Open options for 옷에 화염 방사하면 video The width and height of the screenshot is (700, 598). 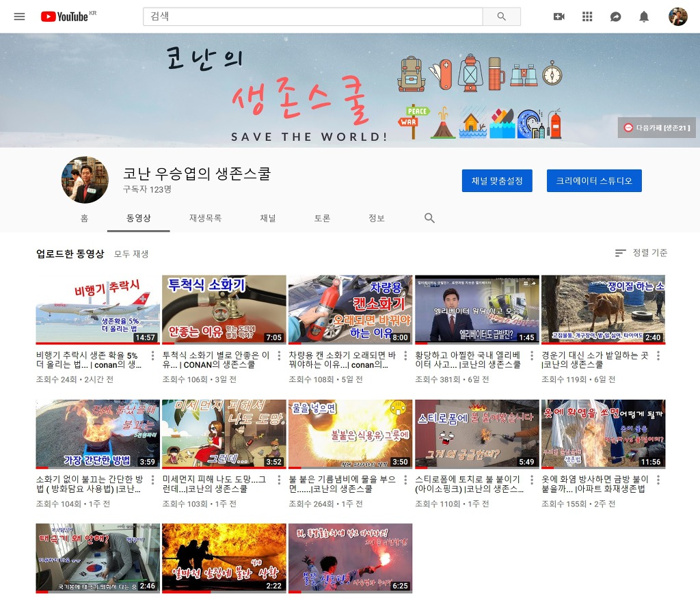point(658,480)
